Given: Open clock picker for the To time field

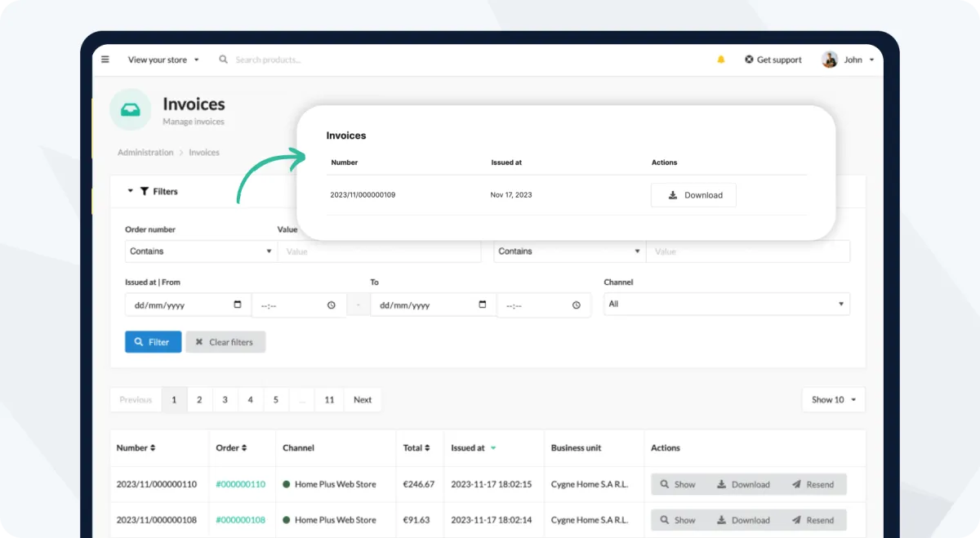Looking at the screenshot, I should pyautogui.click(x=576, y=305).
